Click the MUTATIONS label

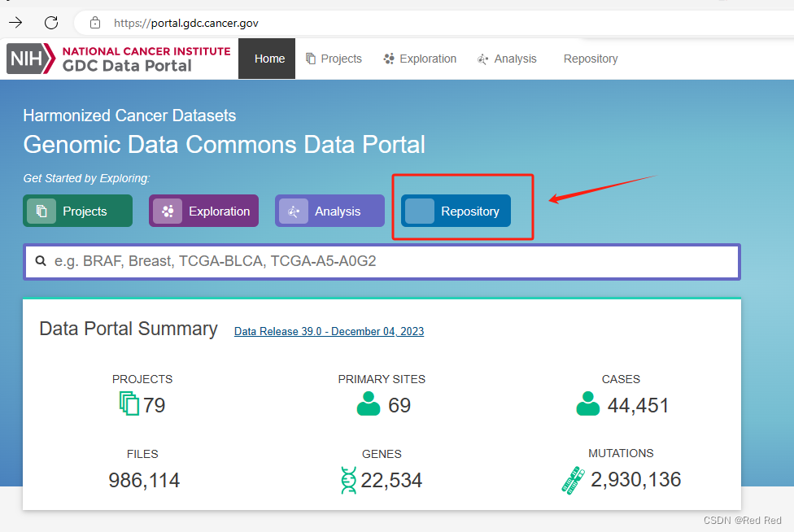[621, 453]
